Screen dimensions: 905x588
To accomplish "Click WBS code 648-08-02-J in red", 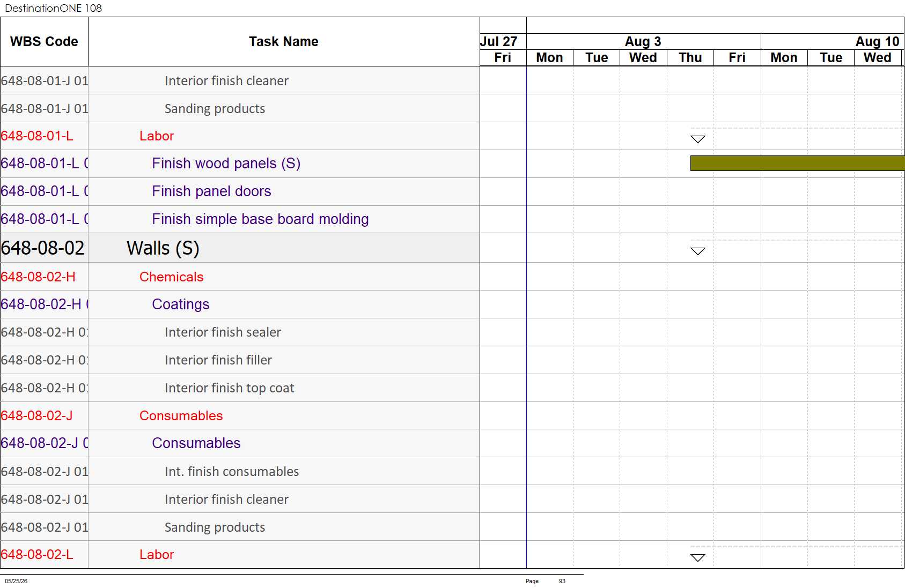I will (x=36, y=416).
